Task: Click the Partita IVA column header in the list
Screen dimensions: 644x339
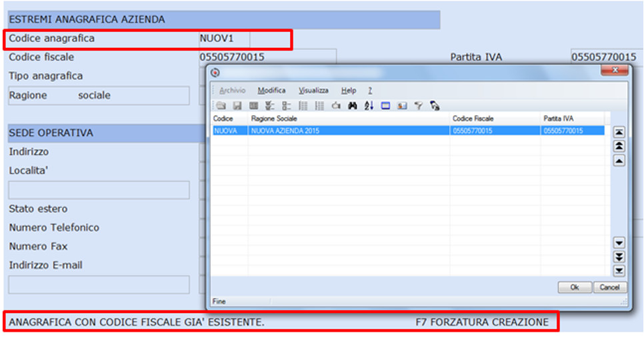Action: [x=572, y=119]
